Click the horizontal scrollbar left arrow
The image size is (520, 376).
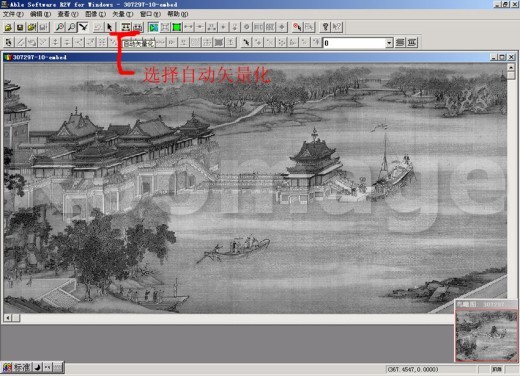pyautogui.click(x=8, y=318)
